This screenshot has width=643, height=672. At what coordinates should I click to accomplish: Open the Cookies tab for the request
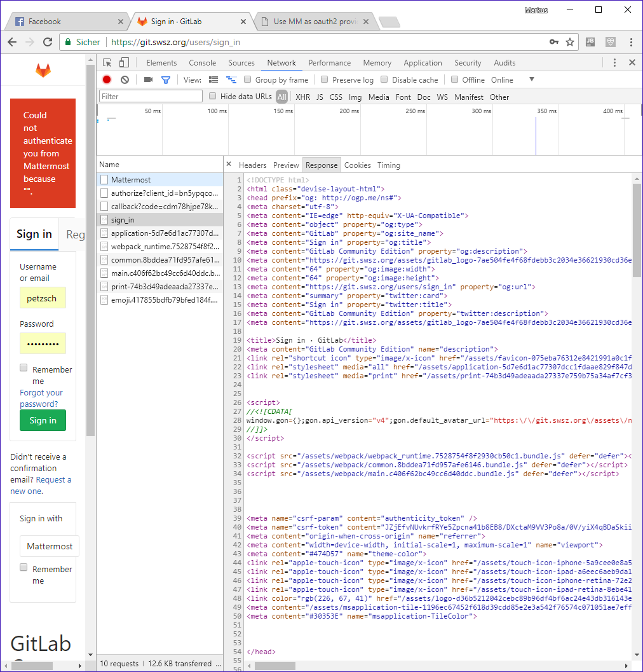tap(357, 165)
